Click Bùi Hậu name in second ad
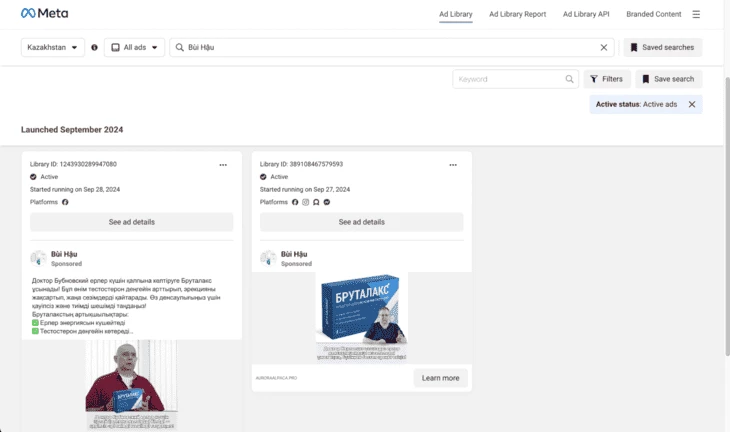 pos(294,254)
